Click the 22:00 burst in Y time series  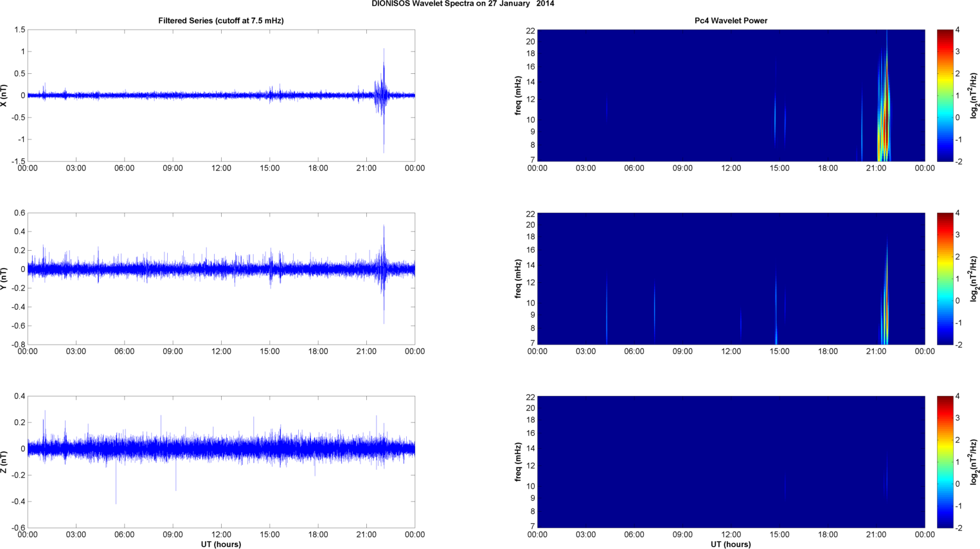click(384, 273)
